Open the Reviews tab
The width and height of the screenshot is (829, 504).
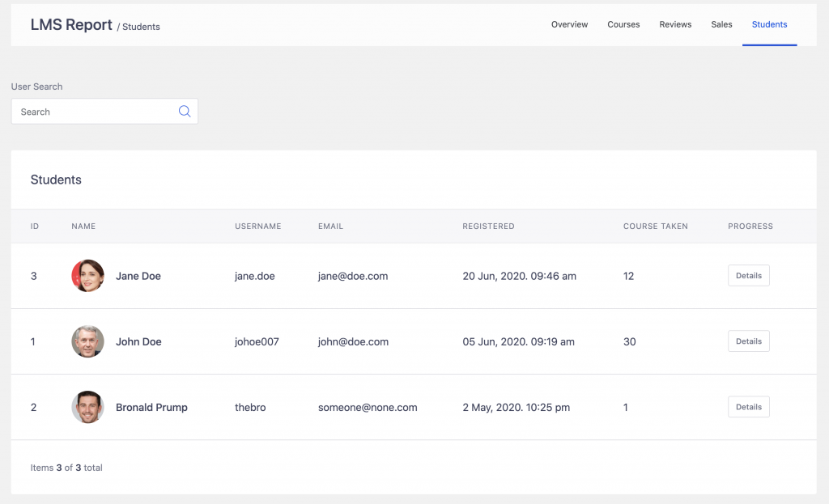click(x=675, y=24)
